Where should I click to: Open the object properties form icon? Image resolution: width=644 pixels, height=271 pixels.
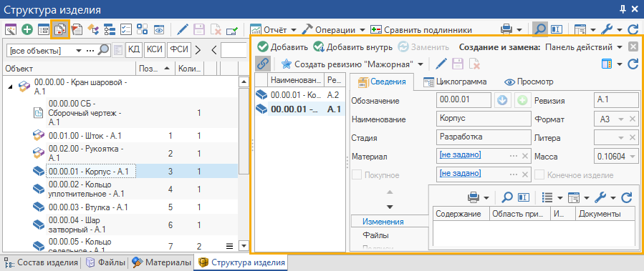(x=44, y=29)
